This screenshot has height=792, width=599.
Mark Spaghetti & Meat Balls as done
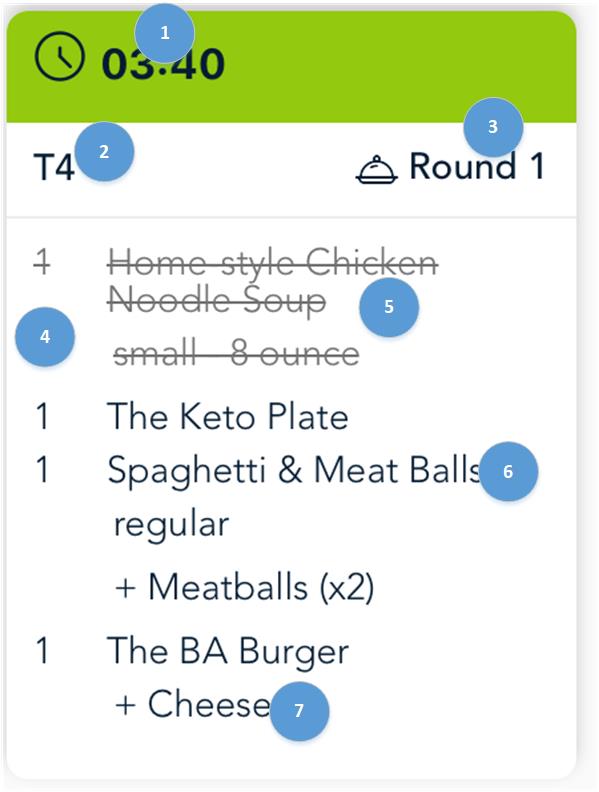tap(293, 471)
